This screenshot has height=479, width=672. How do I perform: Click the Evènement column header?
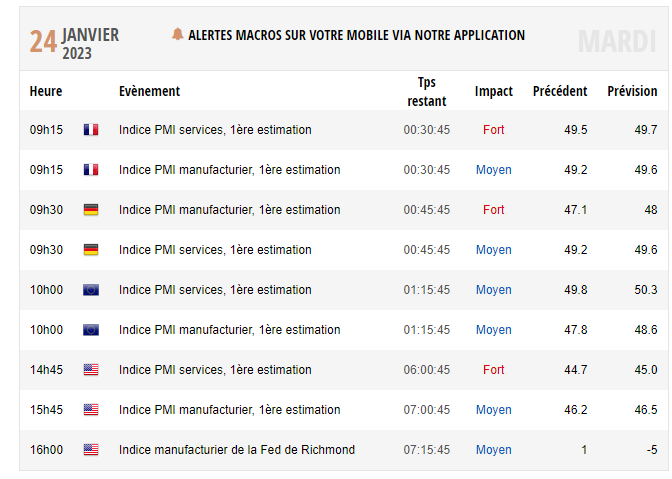(x=149, y=91)
